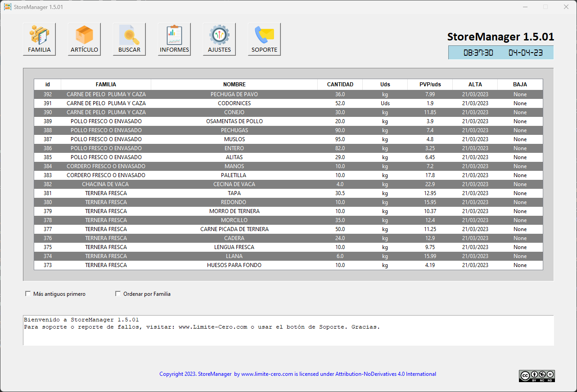Screen dimensions: 577x392
Task: Select the CADERA row
Action: coord(288,238)
